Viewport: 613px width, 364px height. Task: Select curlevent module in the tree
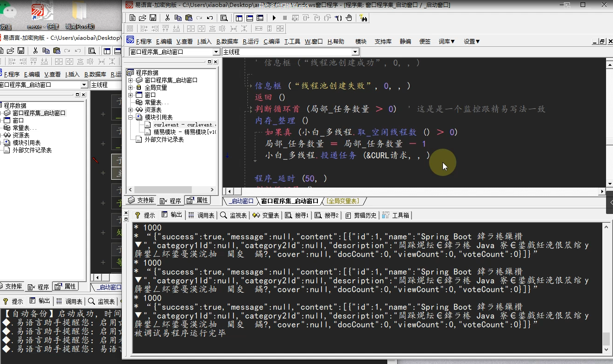[183, 125]
